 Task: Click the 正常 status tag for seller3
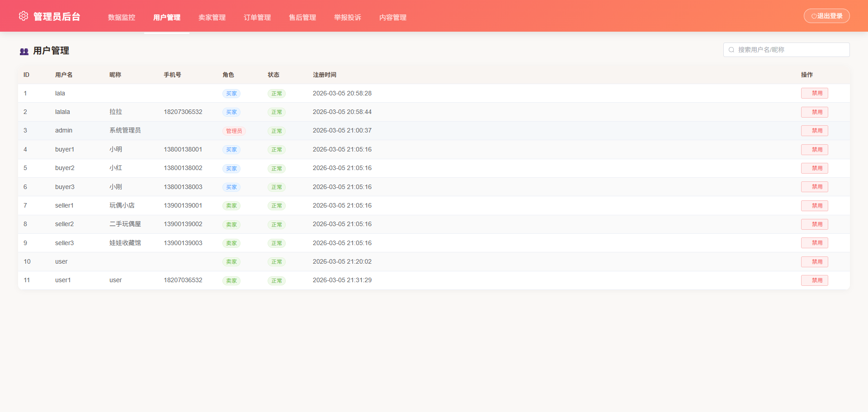[x=277, y=243]
